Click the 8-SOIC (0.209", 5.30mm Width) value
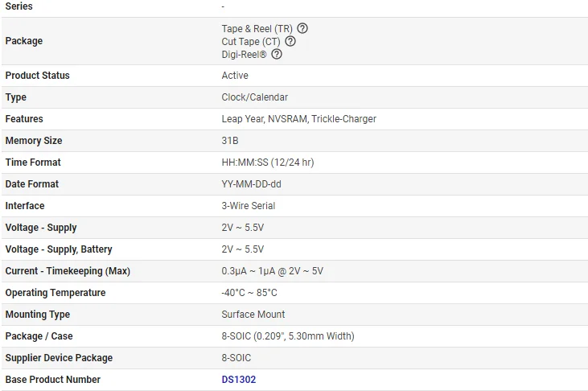The image size is (588, 391). [288, 336]
